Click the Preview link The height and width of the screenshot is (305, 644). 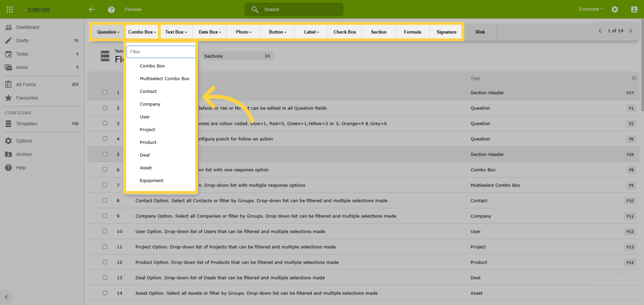(x=133, y=9)
